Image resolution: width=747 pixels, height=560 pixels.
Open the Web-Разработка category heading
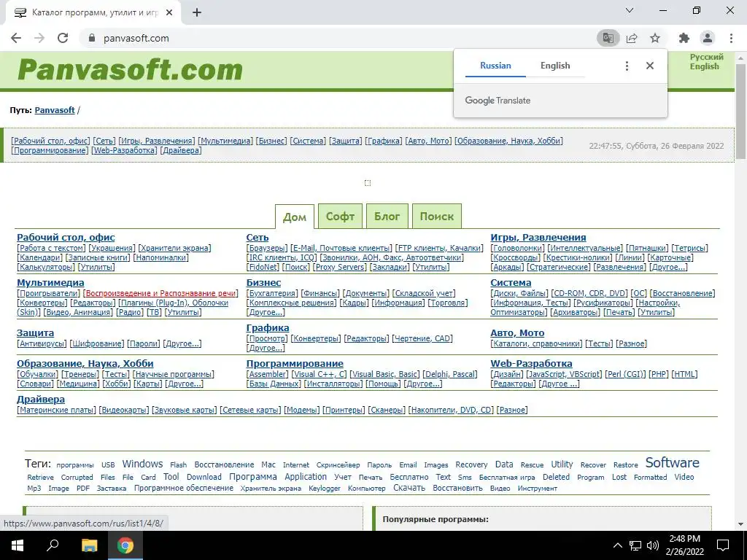click(531, 363)
